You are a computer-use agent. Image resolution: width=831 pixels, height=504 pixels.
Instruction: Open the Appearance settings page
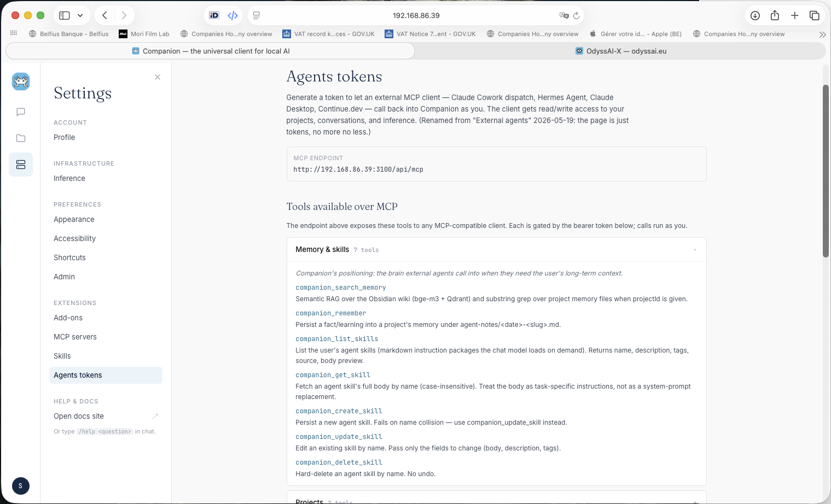tap(106, 219)
